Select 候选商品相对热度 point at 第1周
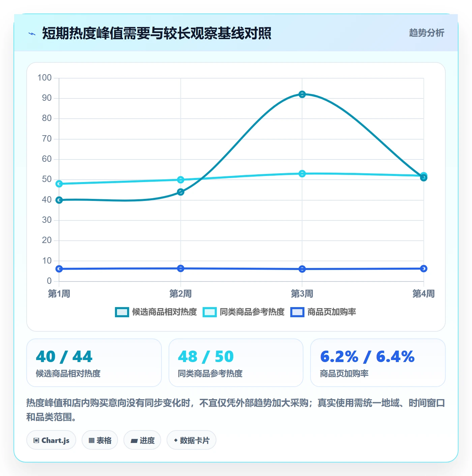 point(59,200)
